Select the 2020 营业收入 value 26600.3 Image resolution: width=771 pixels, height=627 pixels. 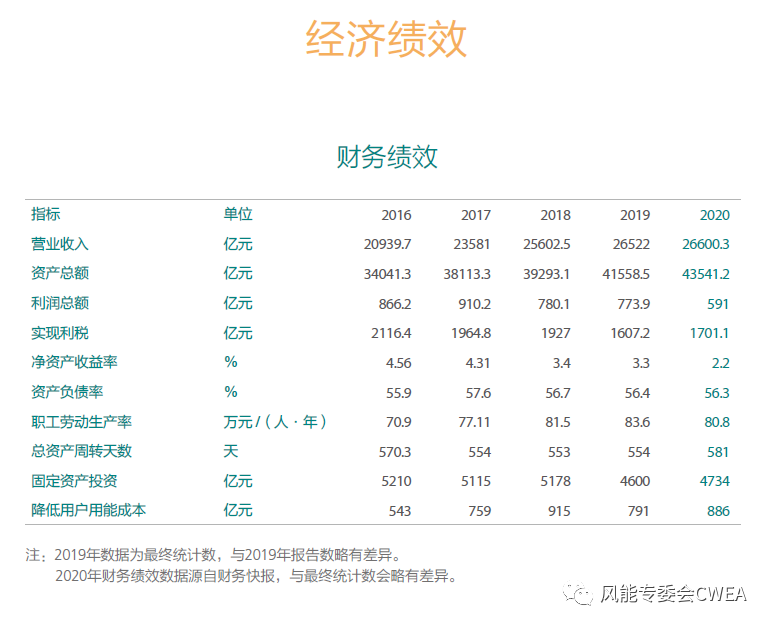point(705,244)
